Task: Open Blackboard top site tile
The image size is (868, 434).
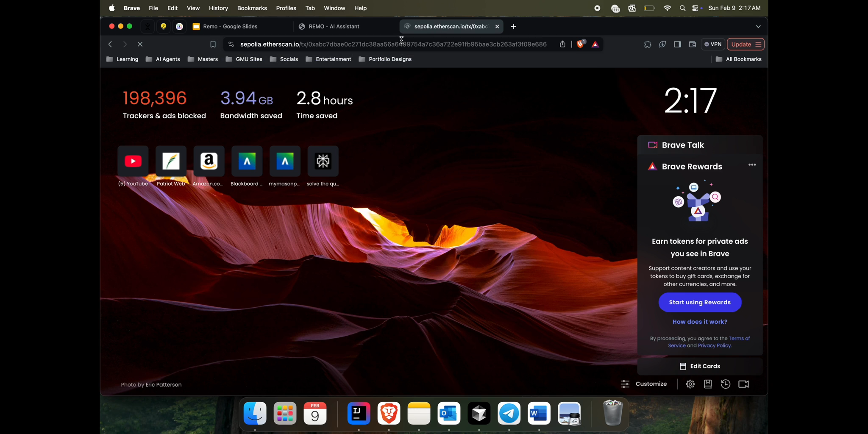Action: [247, 161]
